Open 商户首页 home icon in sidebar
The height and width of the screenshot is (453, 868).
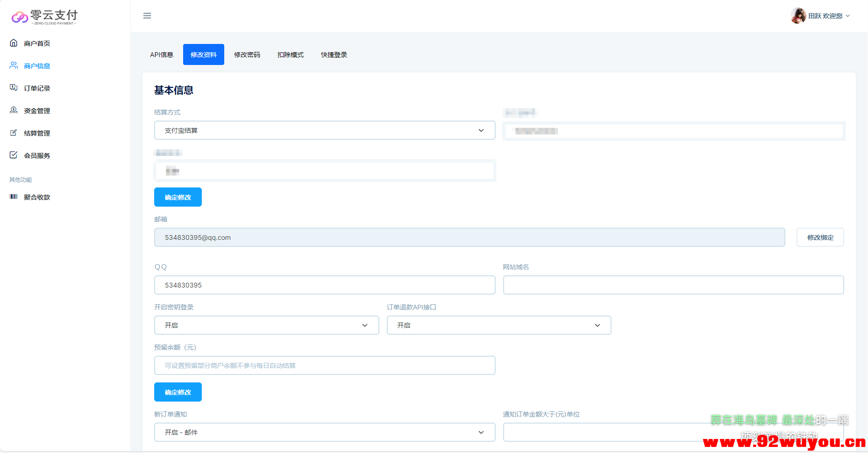(x=14, y=43)
